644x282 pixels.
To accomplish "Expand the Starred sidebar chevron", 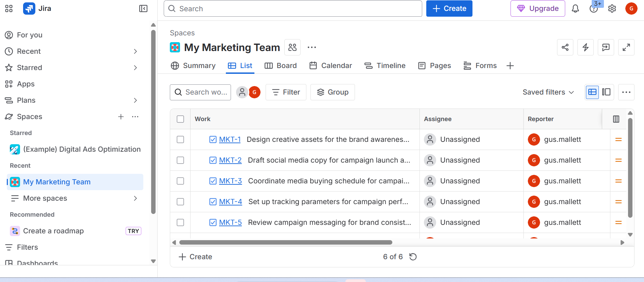I will [x=135, y=68].
